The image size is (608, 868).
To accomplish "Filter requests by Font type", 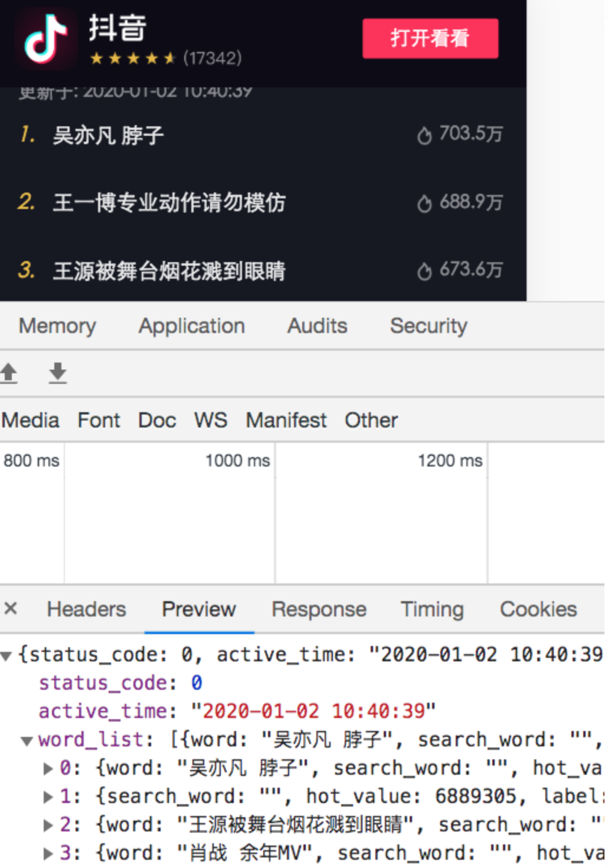I will pyautogui.click(x=99, y=420).
